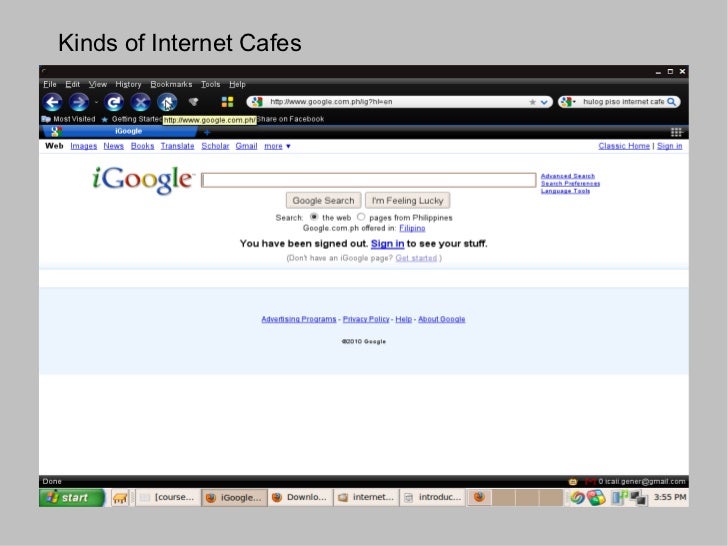Click the address bar URL field

[397, 102]
